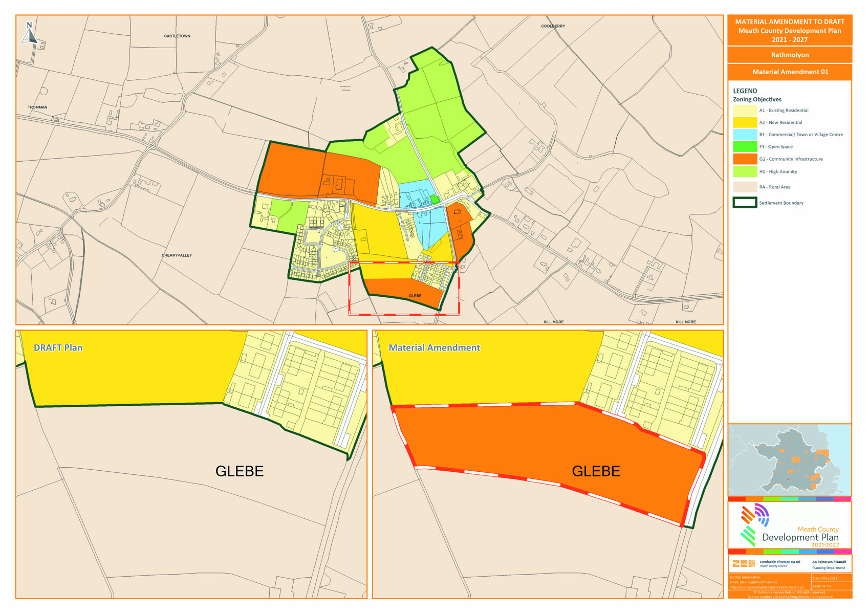
Task: Click the A1 Existing Residential legend swatch
Action: click(745, 110)
